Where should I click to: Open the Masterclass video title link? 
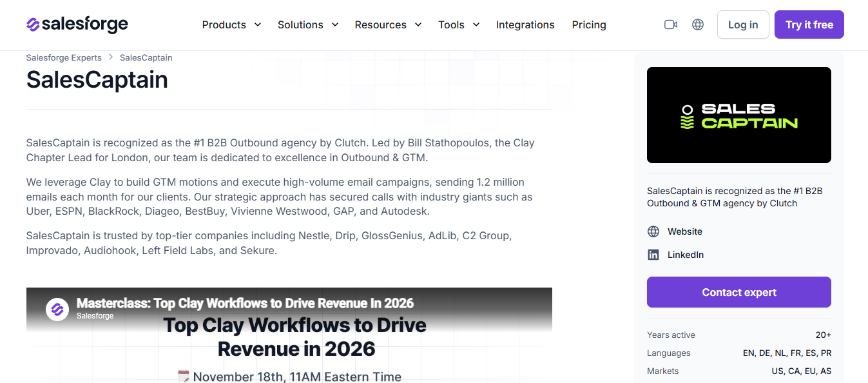[x=245, y=303]
